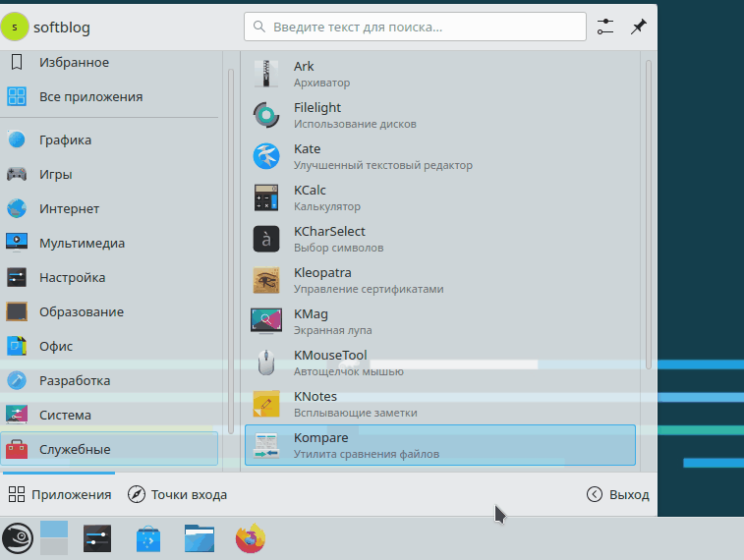Open KCharSelect character picker icon
Image resolution: width=744 pixels, height=560 pixels.
pyautogui.click(x=266, y=239)
